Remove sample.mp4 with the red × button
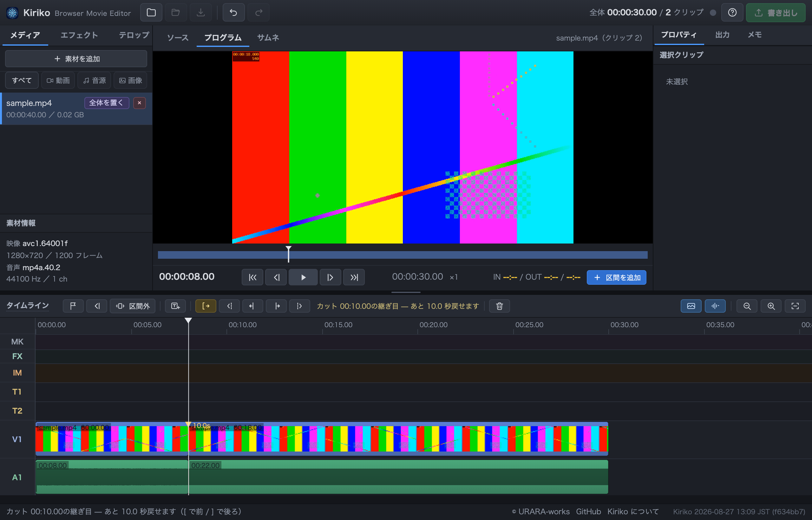This screenshot has height=520, width=812. point(139,103)
